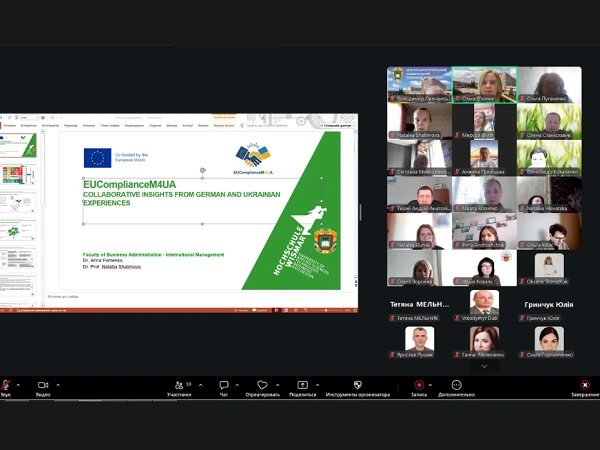Open the Участники participants panel
600x450 pixels.
point(178,385)
